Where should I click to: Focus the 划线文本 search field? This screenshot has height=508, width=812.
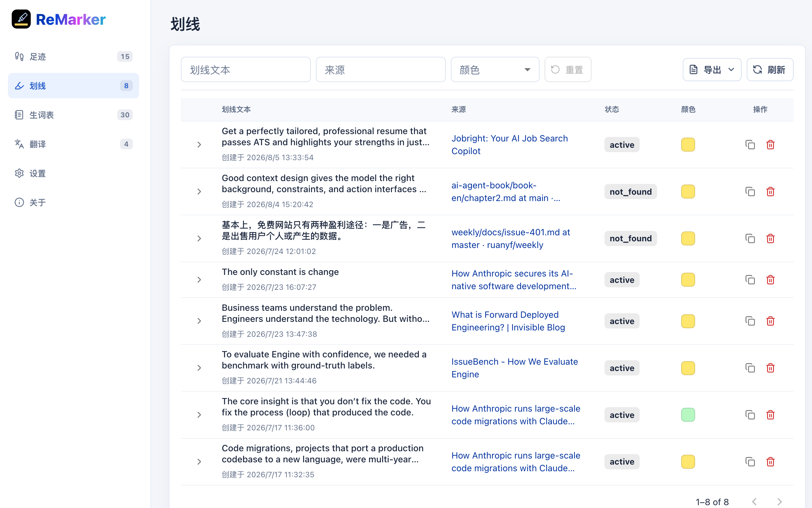[x=246, y=69]
